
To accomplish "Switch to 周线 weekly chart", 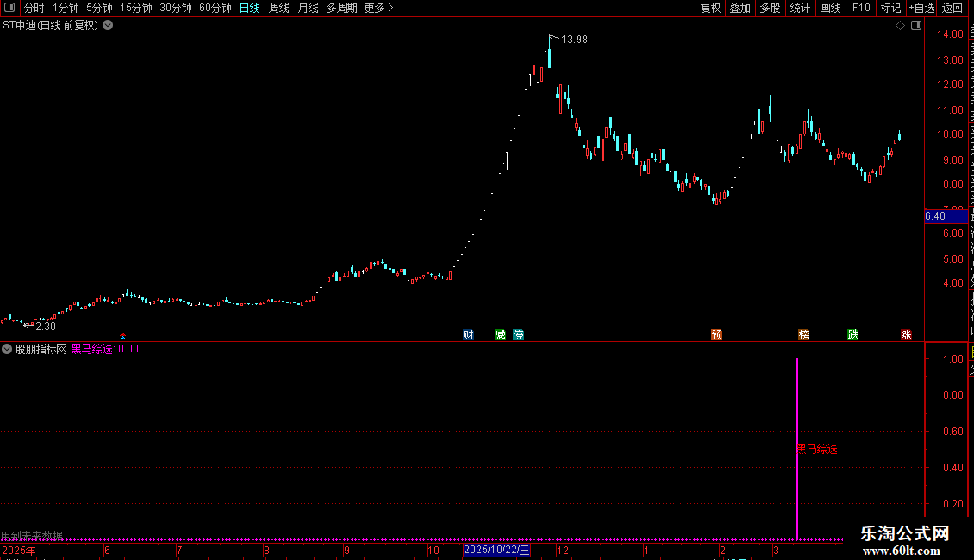I will 279,8.
